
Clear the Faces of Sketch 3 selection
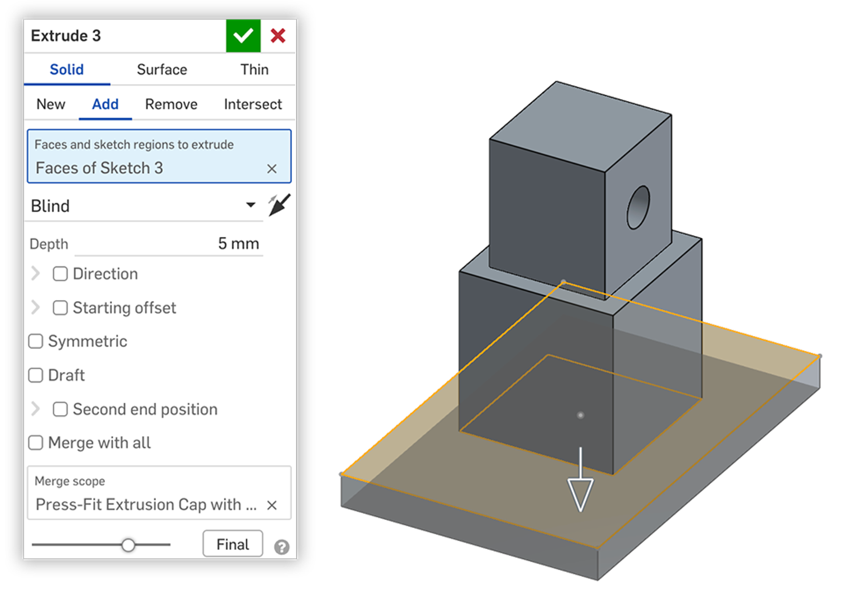(x=272, y=168)
